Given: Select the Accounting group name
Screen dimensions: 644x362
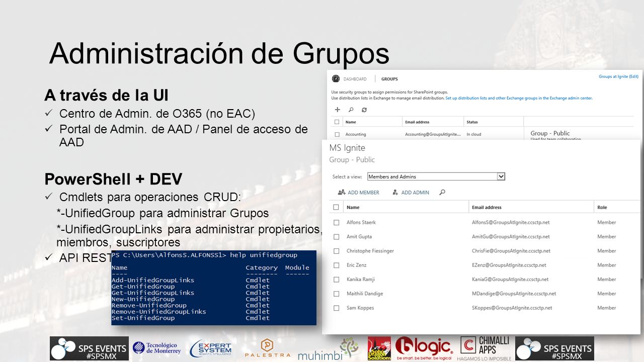Looking at the screenshot, I should coord(356,134).
